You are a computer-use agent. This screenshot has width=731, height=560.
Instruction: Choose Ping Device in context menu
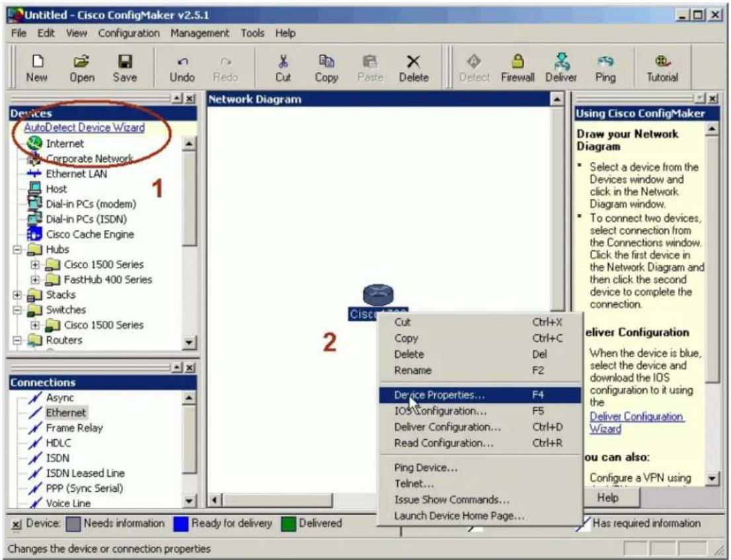click(480, 468)
